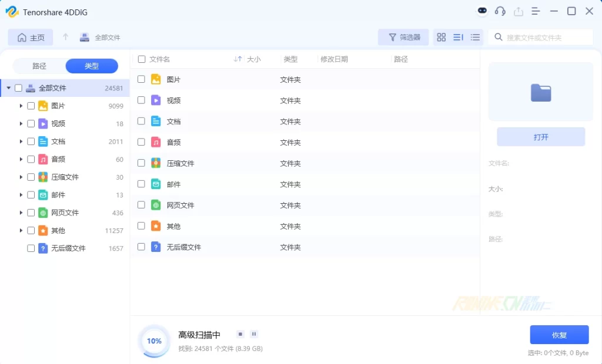Click the chatbot assistant icon in title bar
The image size is (602, 364).
point(482,11)
